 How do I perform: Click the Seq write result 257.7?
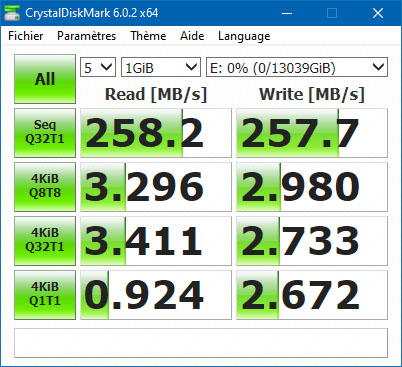coord(312,133)
